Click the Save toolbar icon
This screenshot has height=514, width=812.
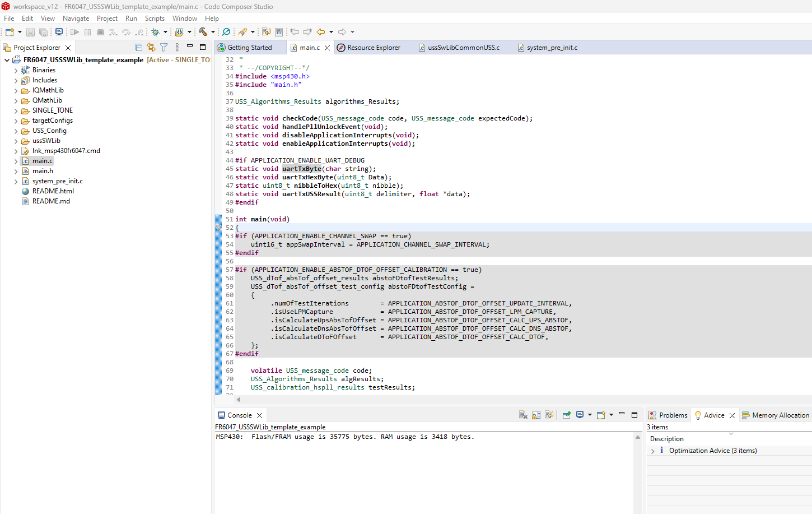(31, 32)
